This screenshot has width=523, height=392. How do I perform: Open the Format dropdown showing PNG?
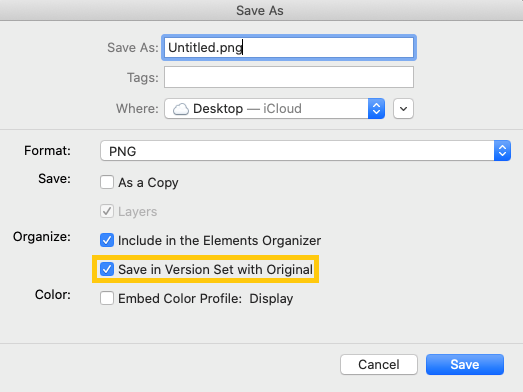pos(306,150)
